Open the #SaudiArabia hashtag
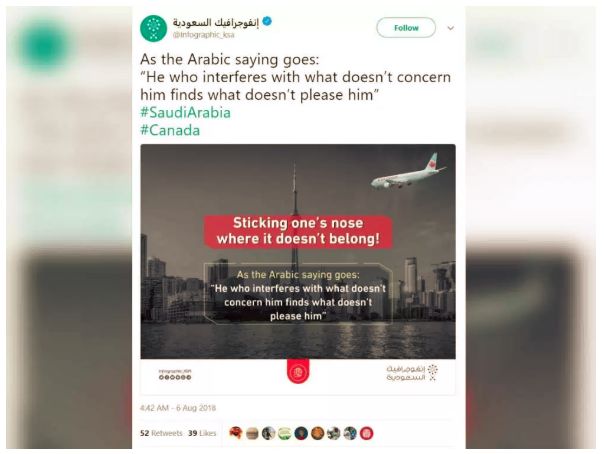Viewport: 604px width, 454px height. [x=185, y=112]
